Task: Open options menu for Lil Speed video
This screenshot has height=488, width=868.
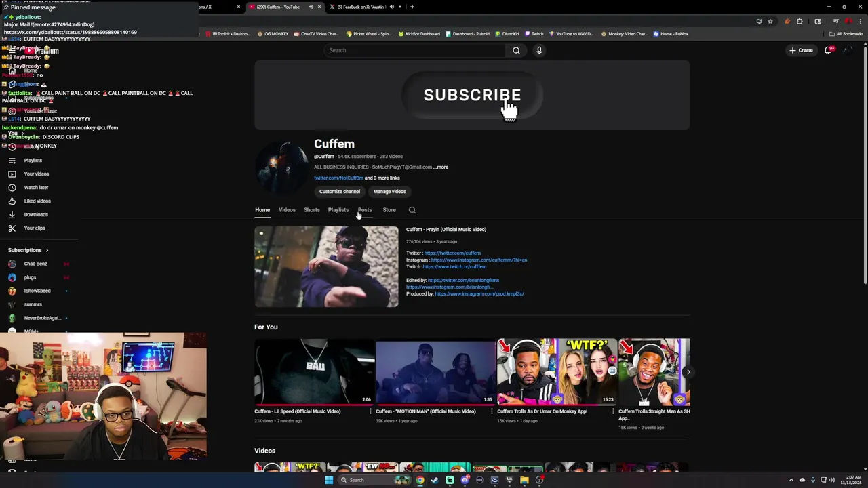Action: [370, 411]
